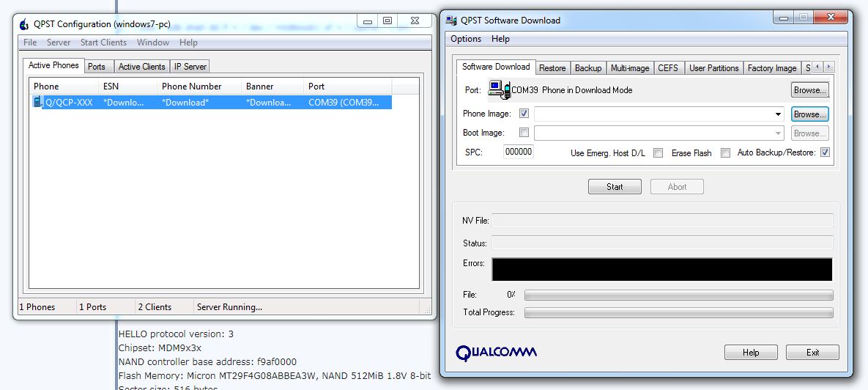
Task: Sort by the Phone Number column header
Action: 199,87
